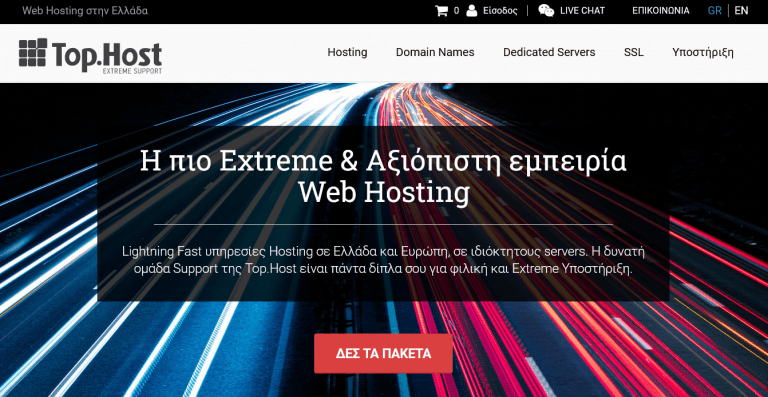Go to the SSL menu item

click(x=634, y=52)
